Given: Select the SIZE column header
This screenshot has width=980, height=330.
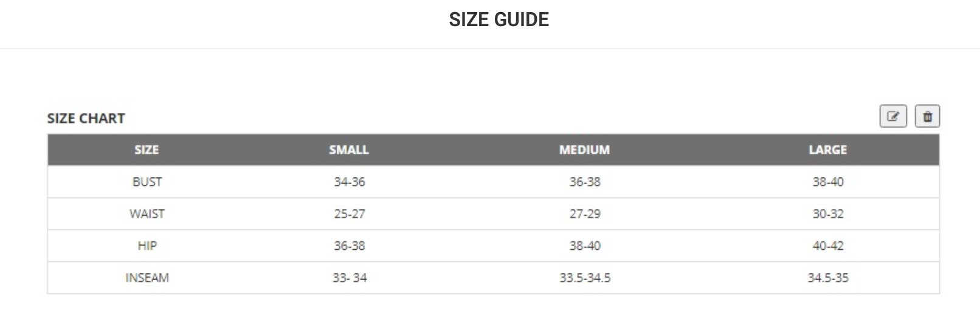Looking at the screenshot, I should coord(147,150).
